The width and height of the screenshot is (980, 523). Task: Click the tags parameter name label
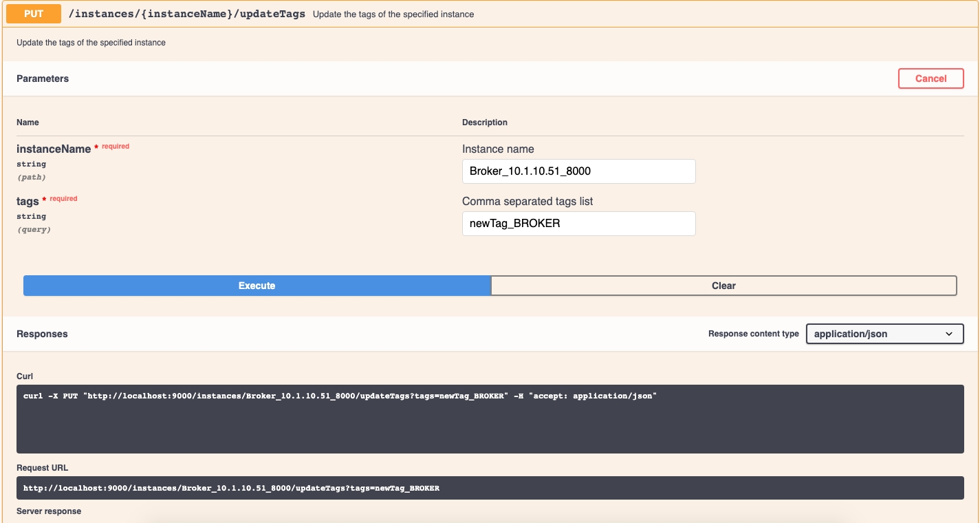(x=28, y=202)
